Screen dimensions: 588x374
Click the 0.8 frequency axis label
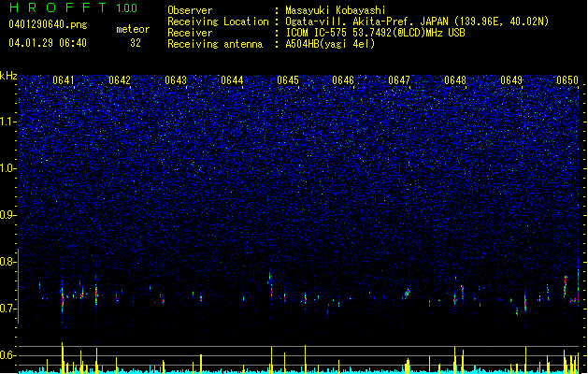(8, 262)
